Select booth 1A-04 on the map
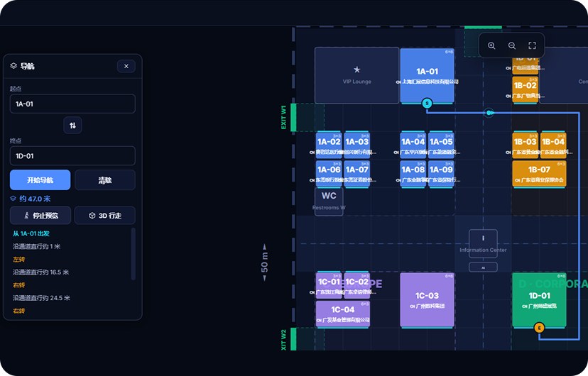This screenshot has height=376, width=588. pyautogui.click(x=413, y=145)
